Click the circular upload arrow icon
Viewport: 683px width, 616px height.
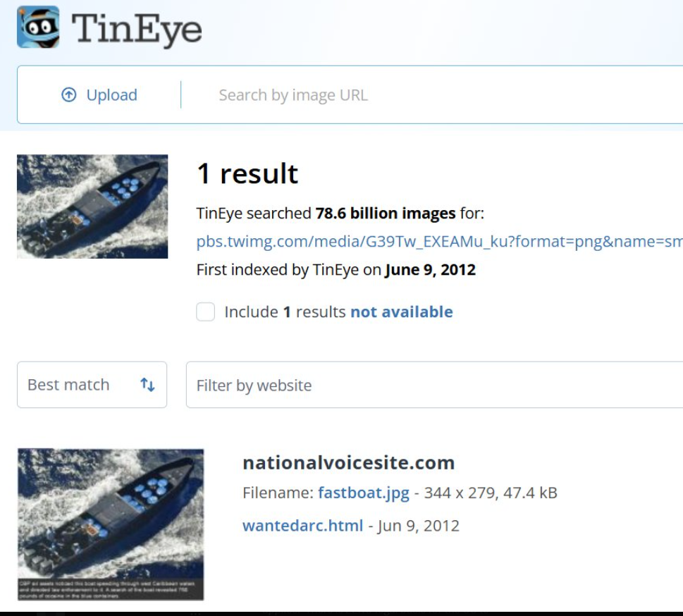click(x=69, y=94)
